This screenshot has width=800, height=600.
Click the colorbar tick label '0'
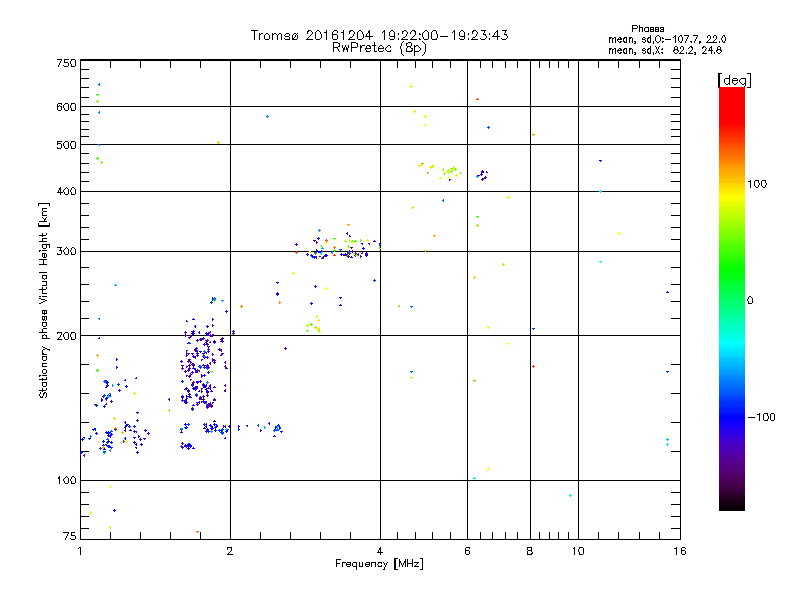click(750, 301)
